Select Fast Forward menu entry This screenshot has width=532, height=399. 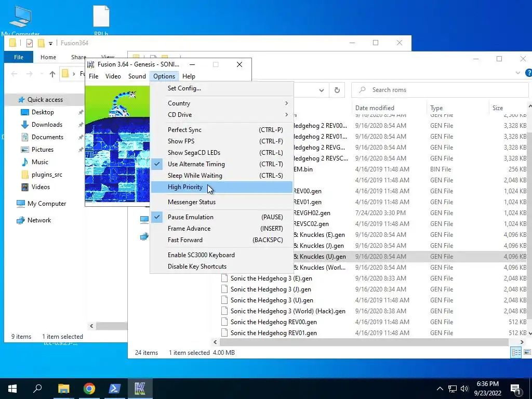pos(221,240)
